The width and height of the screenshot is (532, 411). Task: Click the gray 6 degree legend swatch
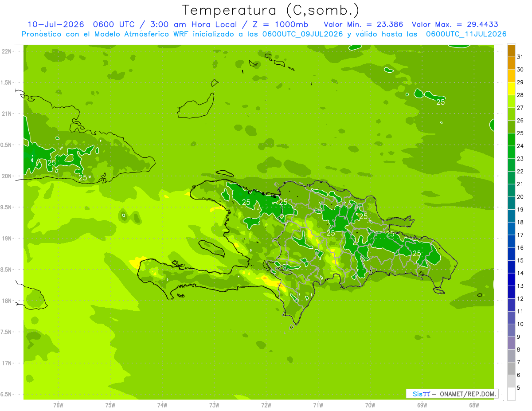511,369
